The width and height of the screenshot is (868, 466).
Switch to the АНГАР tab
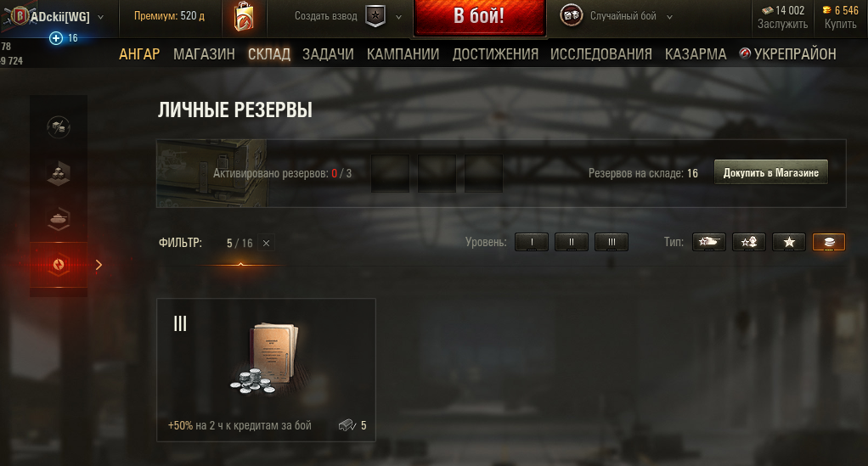click(139, 53)
